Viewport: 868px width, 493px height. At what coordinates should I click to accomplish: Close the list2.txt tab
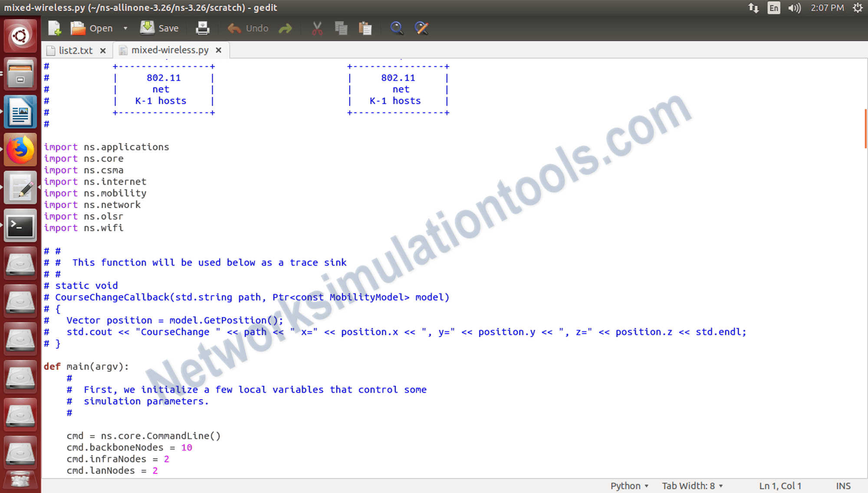tap(103, 50)
